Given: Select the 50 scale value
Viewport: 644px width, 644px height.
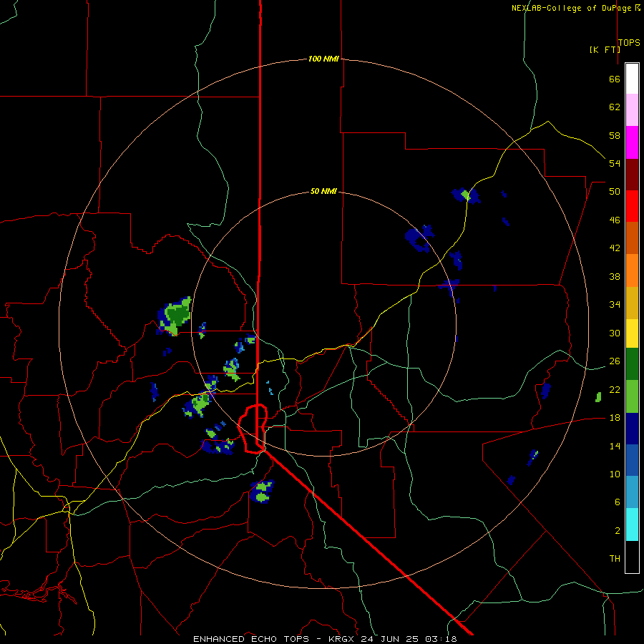Looking at the screenshot, I should [615, 192].
